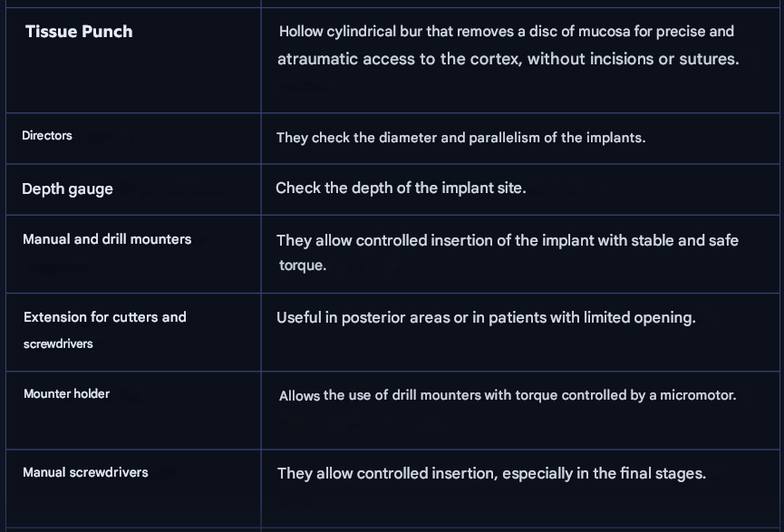784x532 pixels.
Task: Click the small 'screwdrivers' line under Extension
Action: [x=58, y=344]
